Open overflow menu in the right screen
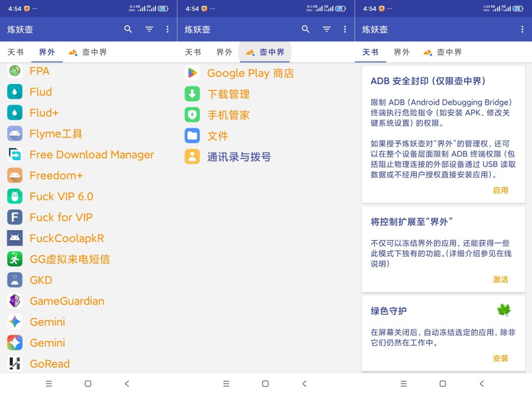Image resolution: width=532 pixels, height=394 pixels. pyautogui.click(x=522, y=29)
